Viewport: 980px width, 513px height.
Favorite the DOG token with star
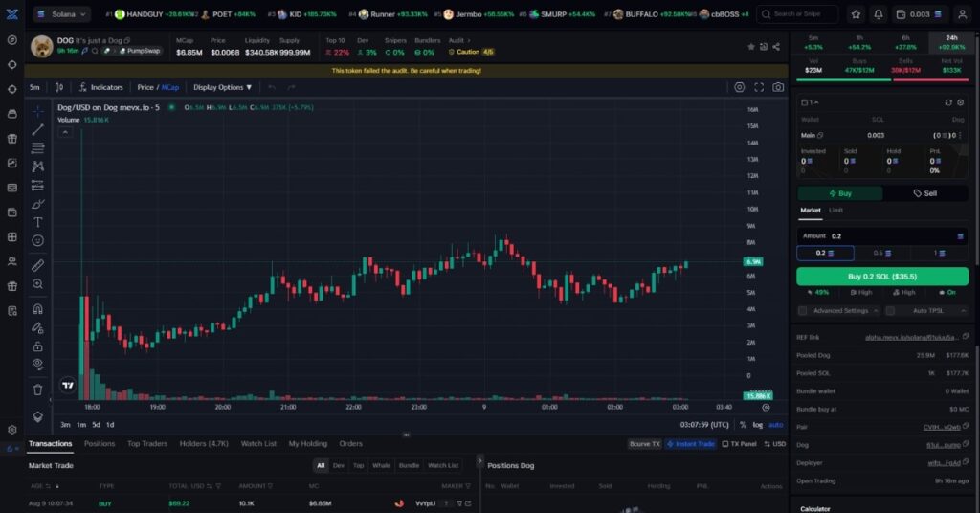tap(751, 47)
